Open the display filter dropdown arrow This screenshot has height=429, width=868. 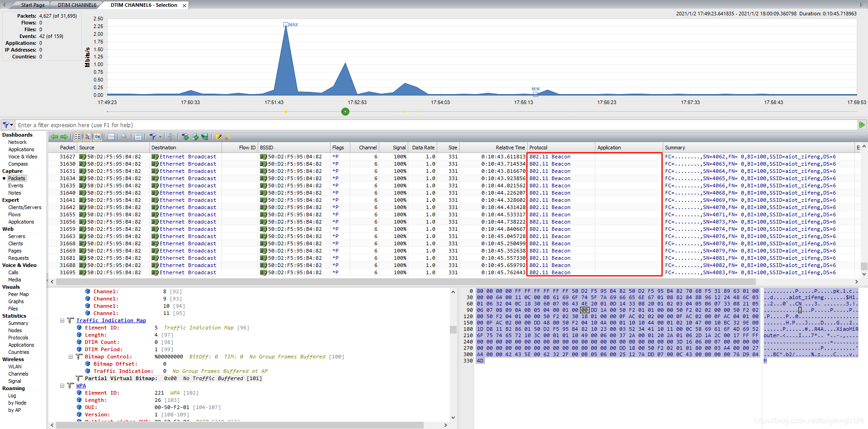pyautogui.click(x=160, y=137)
